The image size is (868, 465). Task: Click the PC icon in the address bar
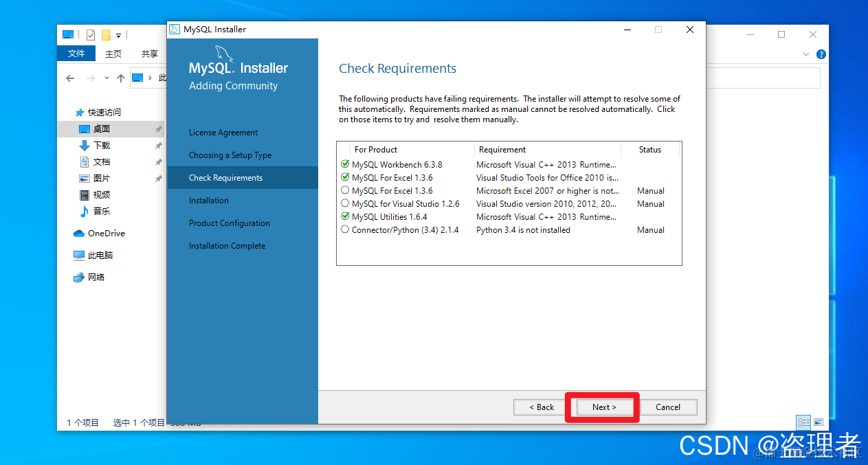[137, 78]
